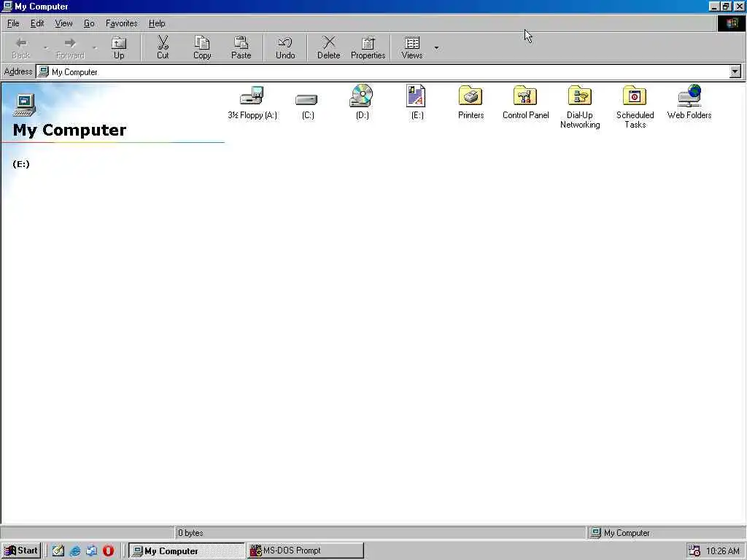Click the first Quick Launch notepad icon
The height and width of the screenshot is (560, 747).
click(58, 551)
